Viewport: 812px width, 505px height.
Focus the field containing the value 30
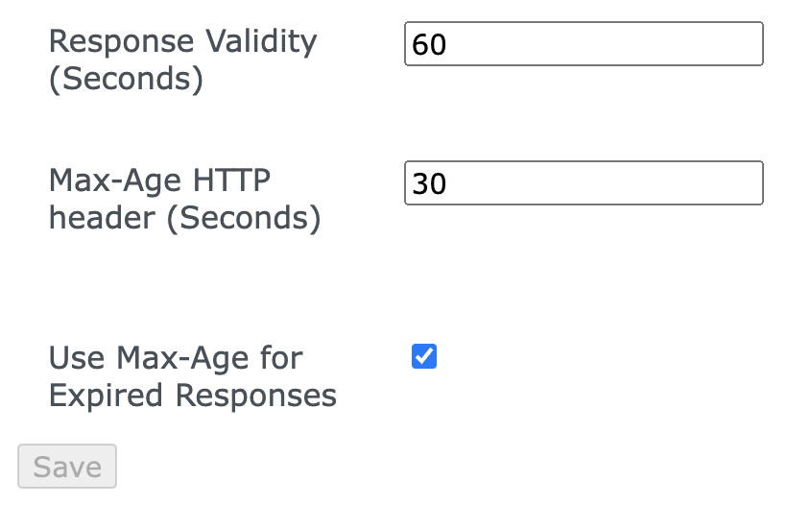pyautogui.click(x=584, y=183)
